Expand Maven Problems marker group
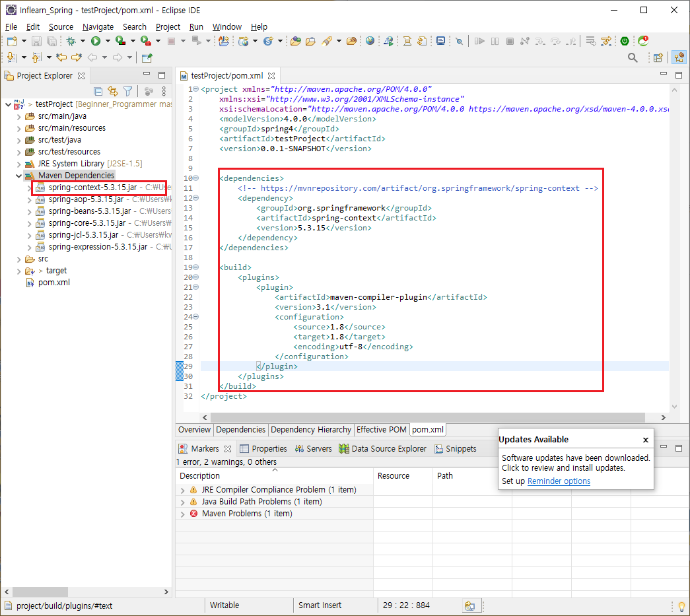690x616 pixels. click(183, 514)
